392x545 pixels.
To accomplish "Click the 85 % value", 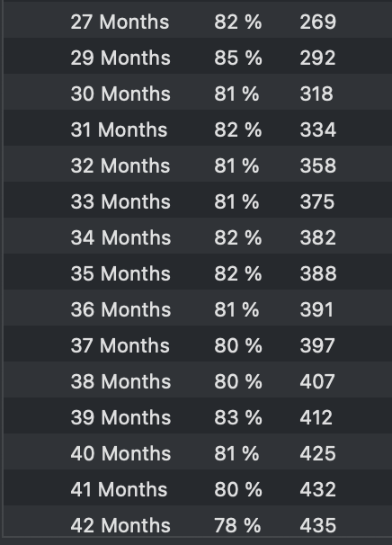I will coord(237,58).
